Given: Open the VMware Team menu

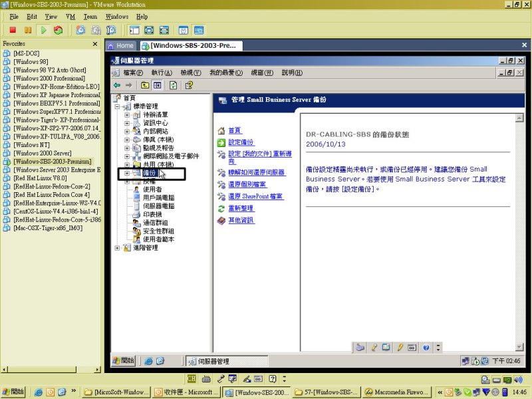Looking at the screenshot, I should point(90,17).
